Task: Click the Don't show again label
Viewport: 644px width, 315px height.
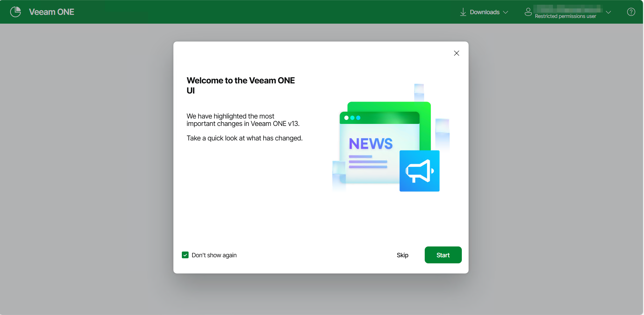Action: 214,255
